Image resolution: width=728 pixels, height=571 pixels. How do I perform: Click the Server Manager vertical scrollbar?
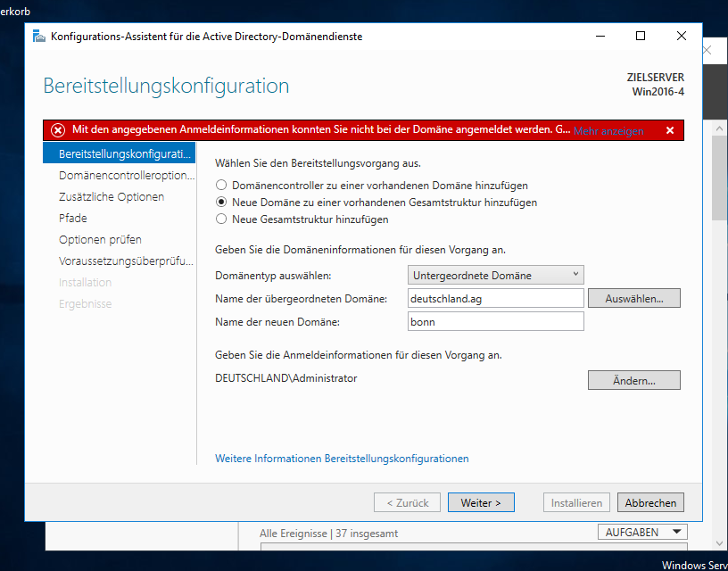[x=719, y=178]
